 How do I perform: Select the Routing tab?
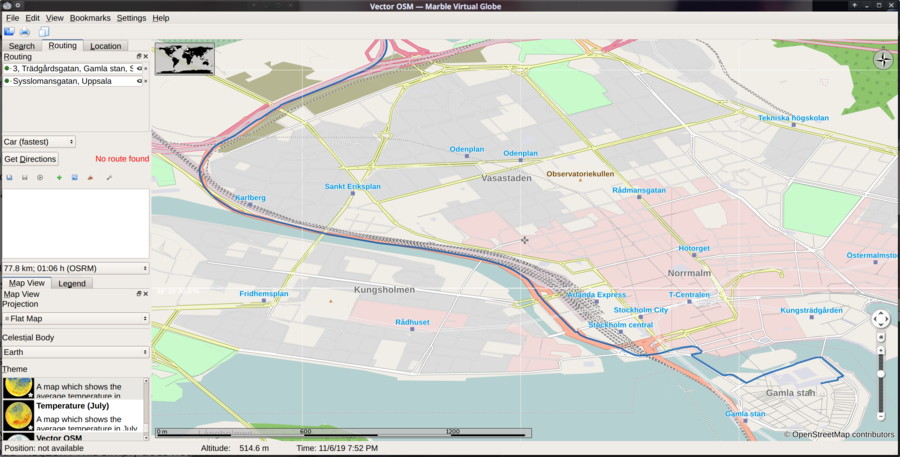62,45
